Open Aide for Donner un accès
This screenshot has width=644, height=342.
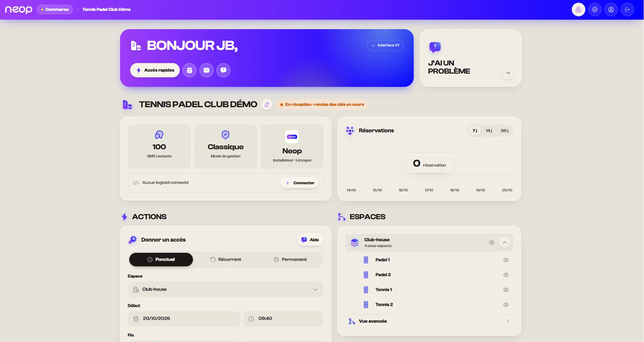310,240
